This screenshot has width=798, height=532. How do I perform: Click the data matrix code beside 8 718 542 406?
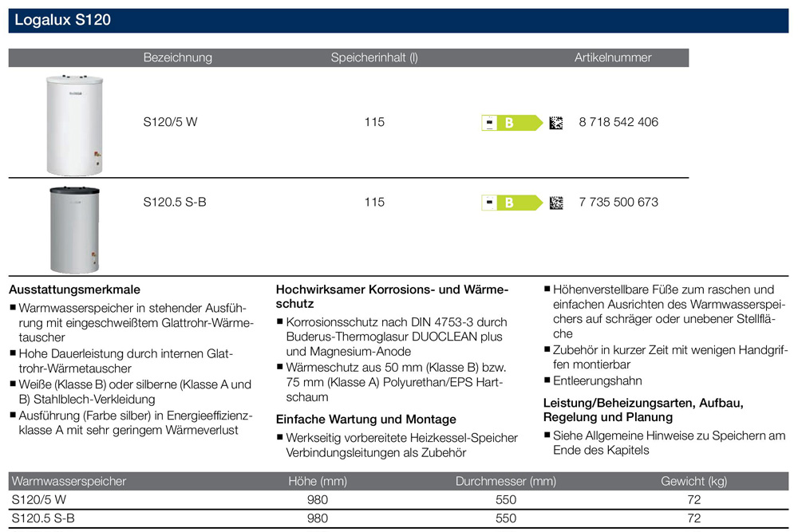tap(556, 123)
